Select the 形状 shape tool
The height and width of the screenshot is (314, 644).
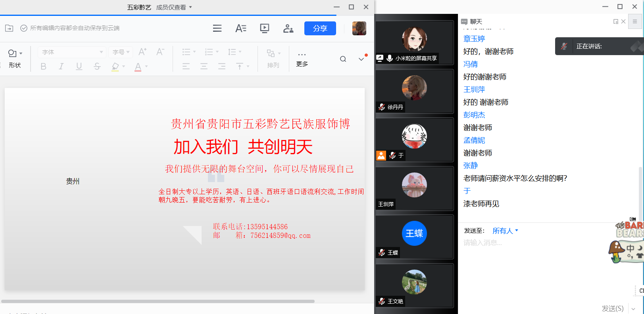[x=15, y=58]
